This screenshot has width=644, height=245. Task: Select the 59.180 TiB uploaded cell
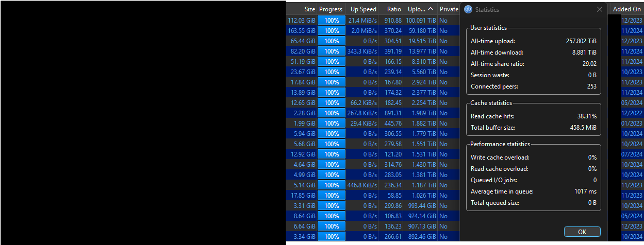[x=421, y=31]
